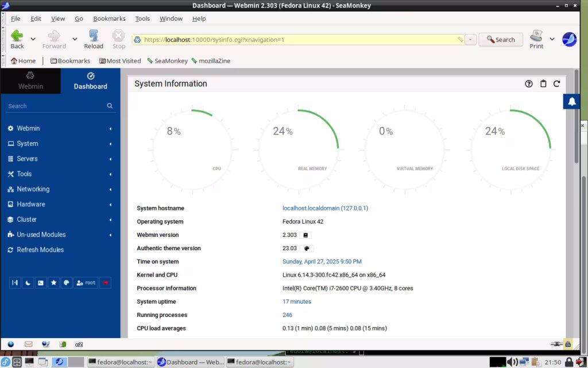588x368 pixels.
Task: Log out using the red logout icon
Action: 105,282
